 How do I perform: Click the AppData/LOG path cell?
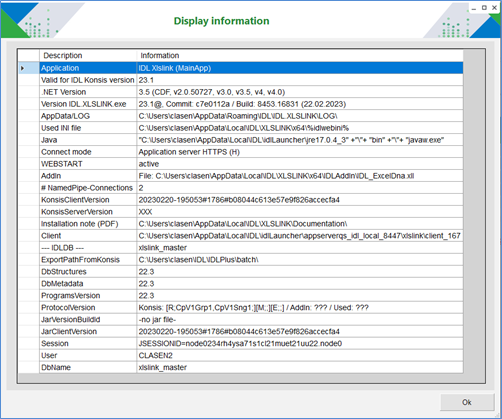(x=300, y=116)
